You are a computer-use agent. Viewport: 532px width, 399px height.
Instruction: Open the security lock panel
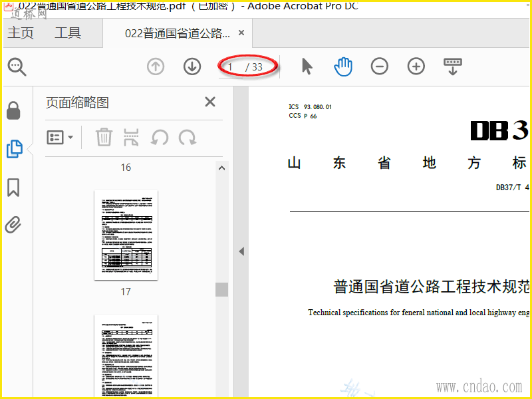(x=13, y=110)
